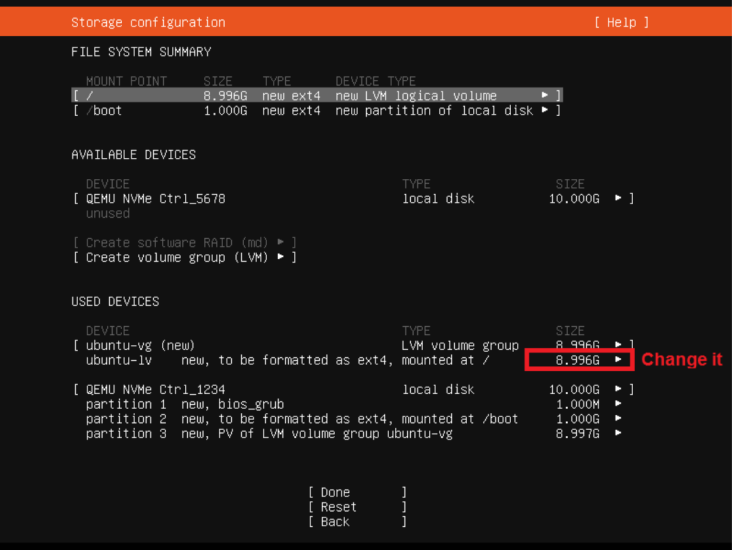Select the /boot mount point row
The width and height of the screenshot is (736, 550).
300,111
